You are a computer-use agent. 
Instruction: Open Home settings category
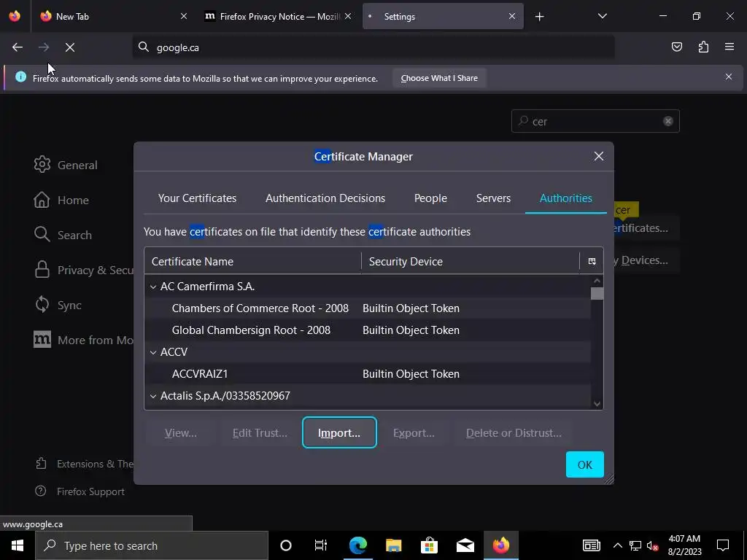click(x=61, y=200)
